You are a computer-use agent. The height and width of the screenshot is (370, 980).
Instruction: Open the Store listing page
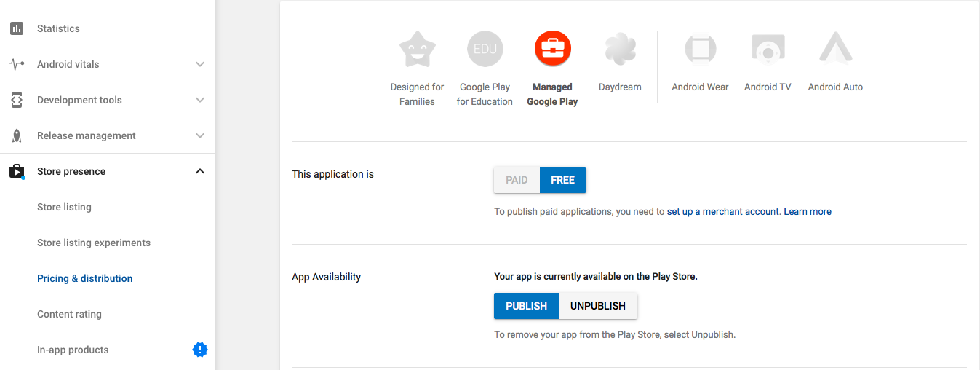tap(64, 207)
